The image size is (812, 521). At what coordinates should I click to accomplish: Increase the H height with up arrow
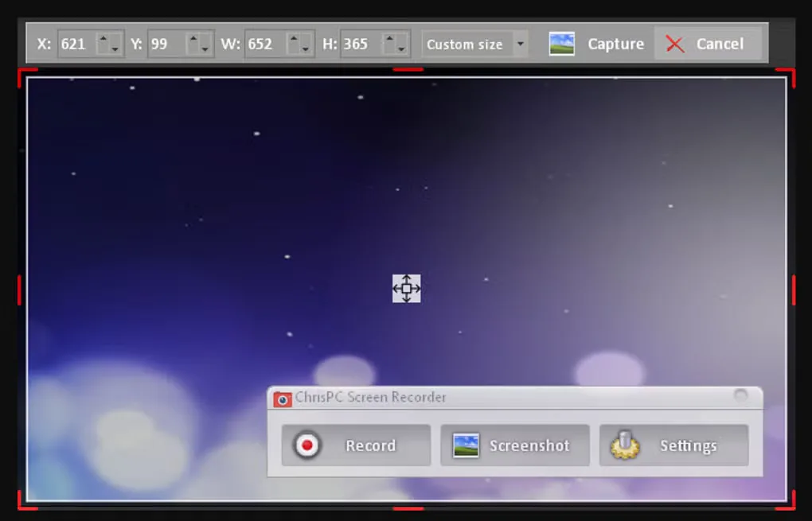coord(389,38)
